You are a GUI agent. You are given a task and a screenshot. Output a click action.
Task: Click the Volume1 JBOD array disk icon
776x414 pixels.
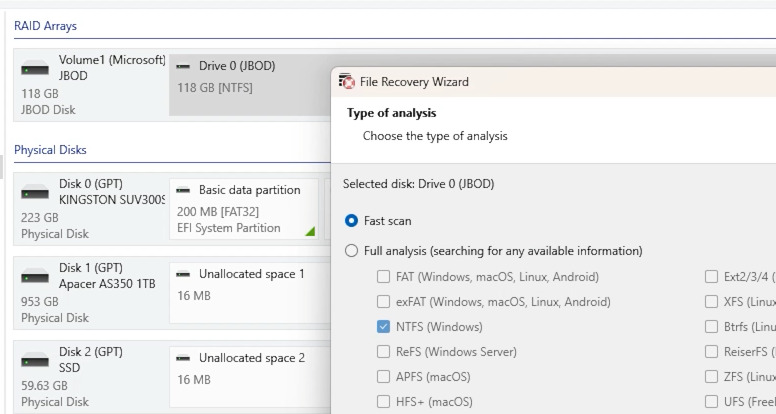pyautogui.click(x=35, y=68)
